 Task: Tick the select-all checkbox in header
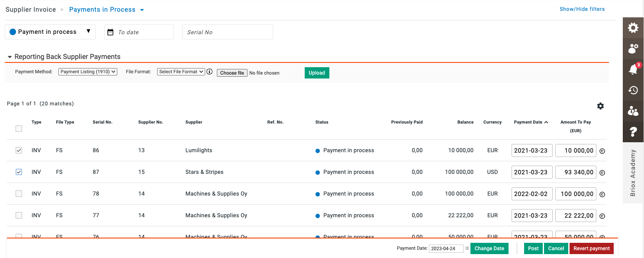19,128
